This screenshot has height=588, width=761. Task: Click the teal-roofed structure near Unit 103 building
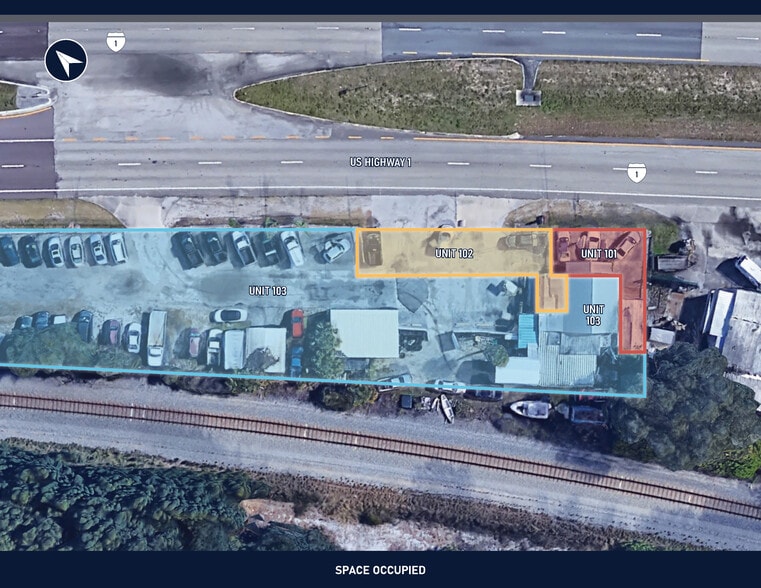click(x=527, y=331)
